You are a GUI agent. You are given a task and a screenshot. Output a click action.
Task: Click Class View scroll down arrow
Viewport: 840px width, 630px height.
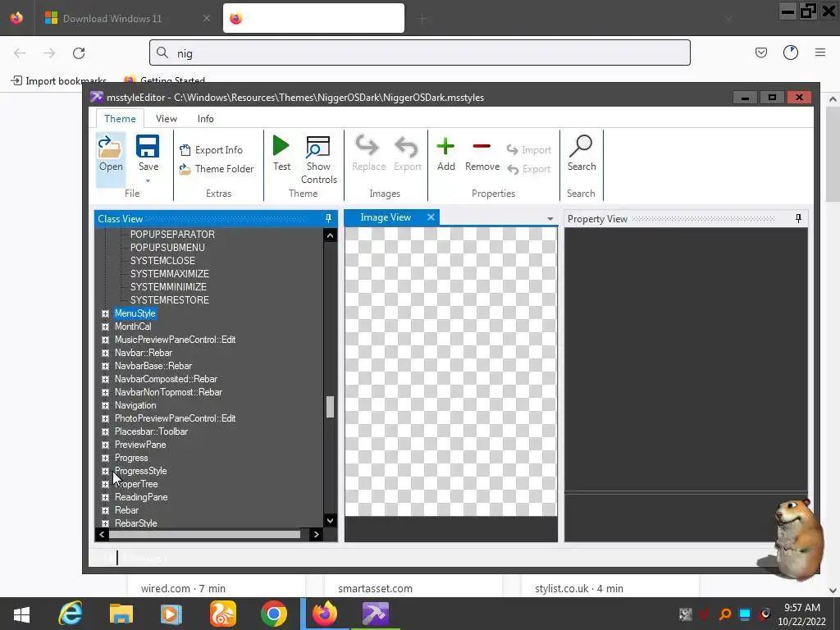coord(330,520)
